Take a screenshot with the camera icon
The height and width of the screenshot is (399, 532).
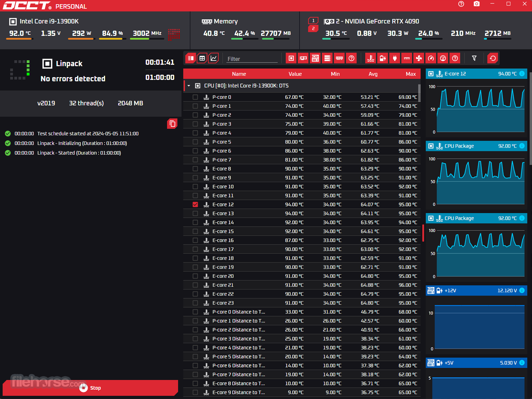coord(477,4)
